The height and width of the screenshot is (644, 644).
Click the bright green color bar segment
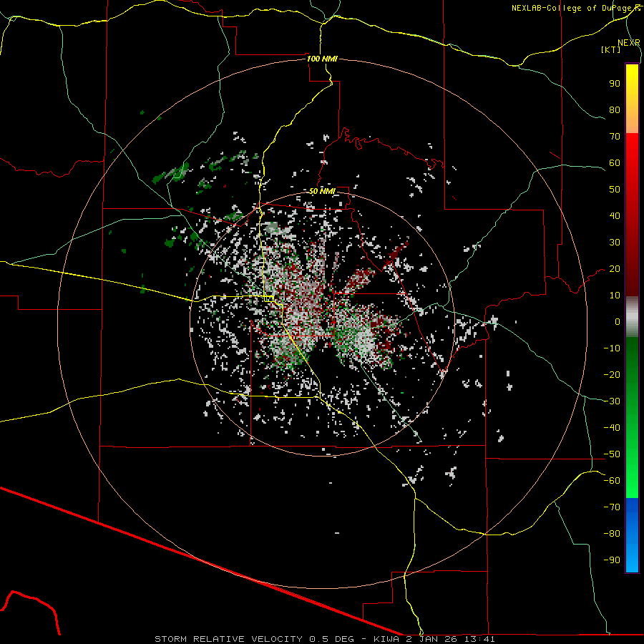pyautogui.click(x=632, y=472)
